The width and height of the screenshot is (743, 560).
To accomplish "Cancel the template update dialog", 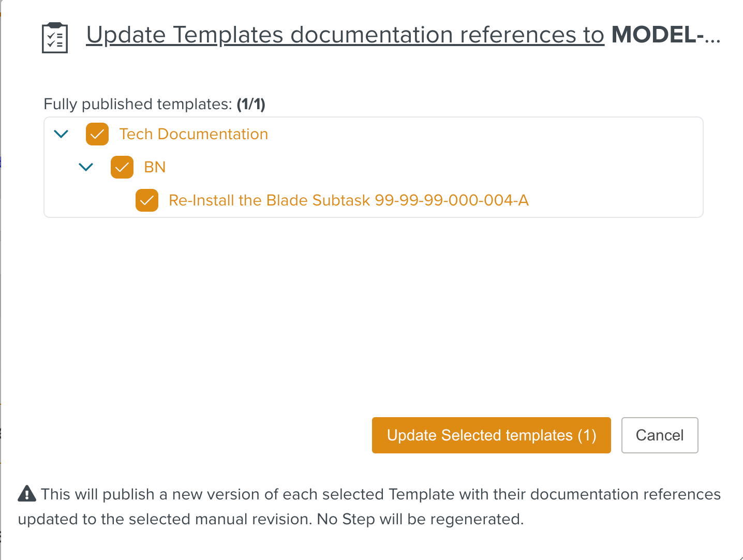I will coord(659,435).
